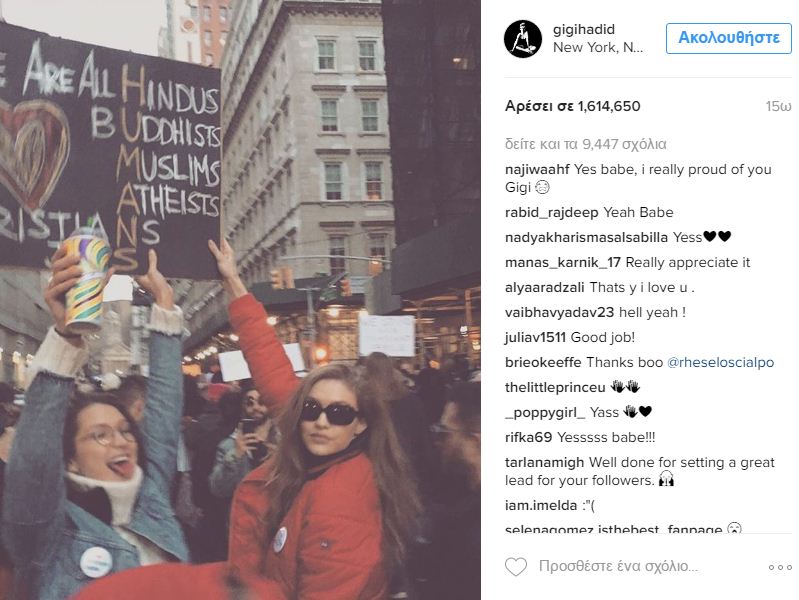This screenshot has width=799, height=600.
Task: Open commenter tarlanamigh's profile
Action: [544, 463]
